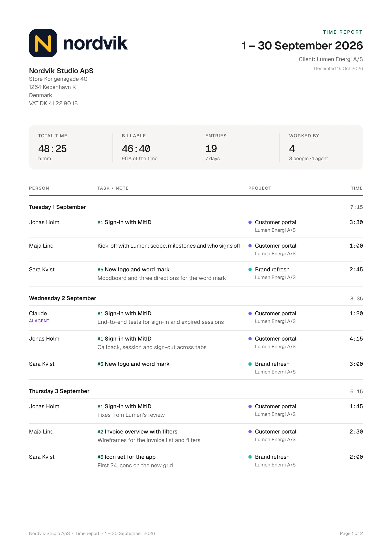Click the nordvik wordmark text

(95, 43)
